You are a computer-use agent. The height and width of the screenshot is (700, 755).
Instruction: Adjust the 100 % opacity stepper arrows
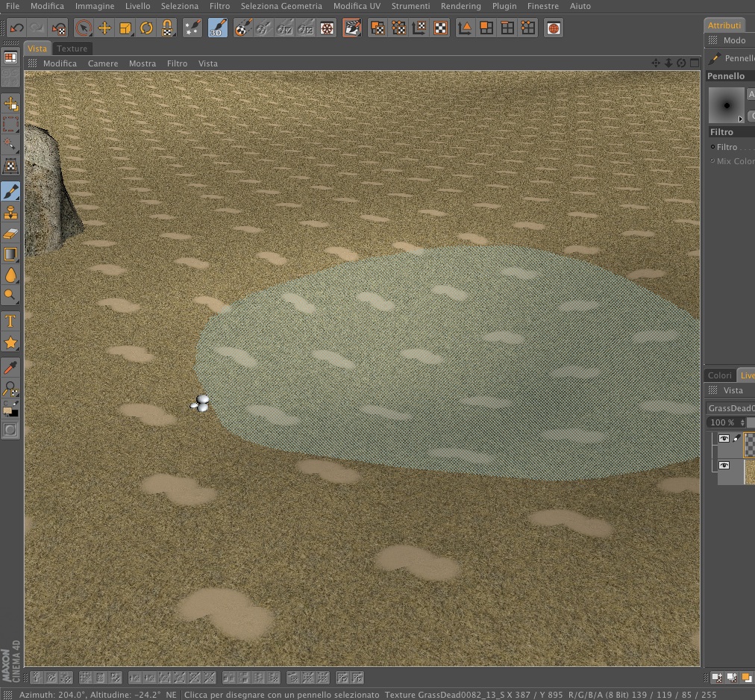pos(742,422)
